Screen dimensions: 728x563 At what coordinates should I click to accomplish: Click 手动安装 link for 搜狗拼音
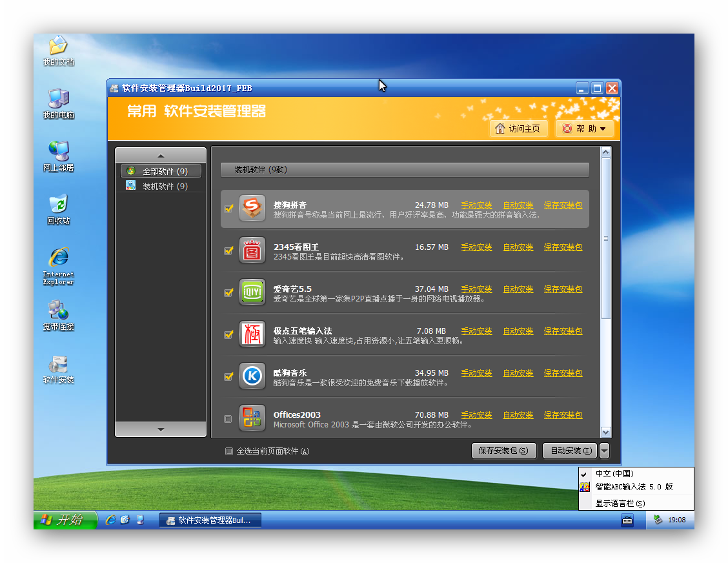(x=476, y=205)
